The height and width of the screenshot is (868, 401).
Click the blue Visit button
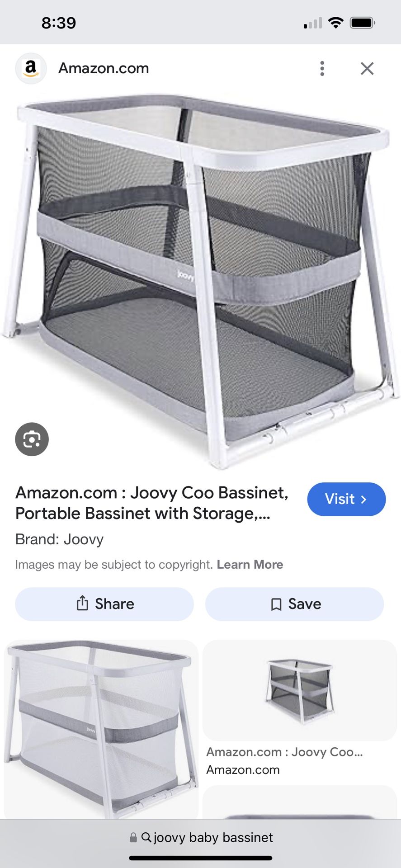[x=346, y=499]
